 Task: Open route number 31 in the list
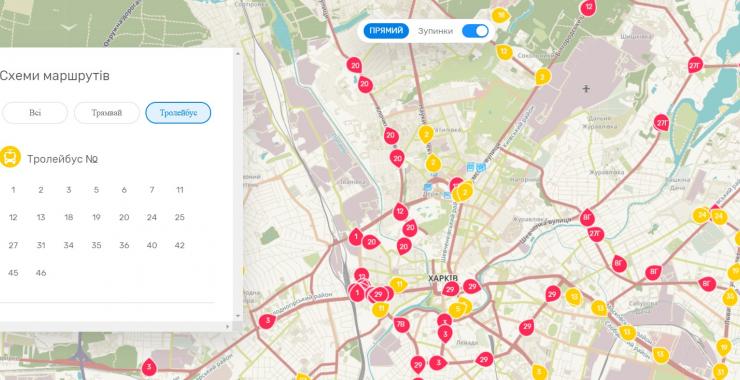41,245
